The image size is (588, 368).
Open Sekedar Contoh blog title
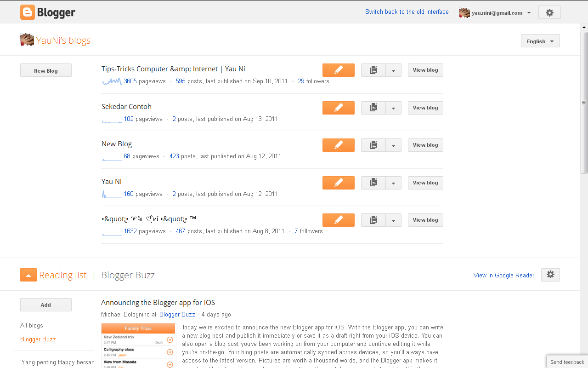coord(126,106)
